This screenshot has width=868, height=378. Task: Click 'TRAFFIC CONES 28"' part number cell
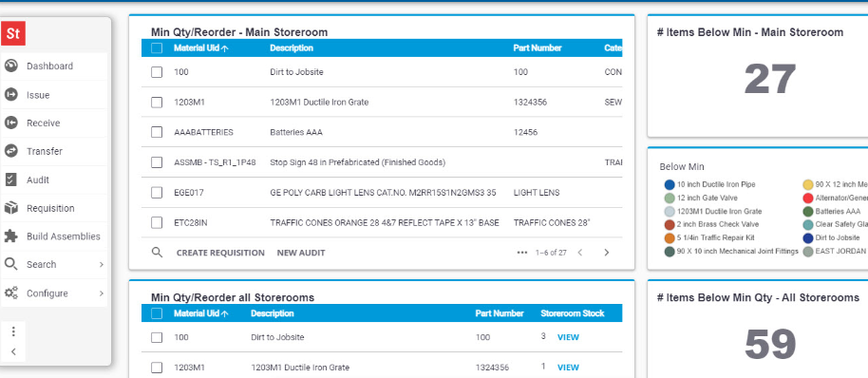[x=552, y=223]
